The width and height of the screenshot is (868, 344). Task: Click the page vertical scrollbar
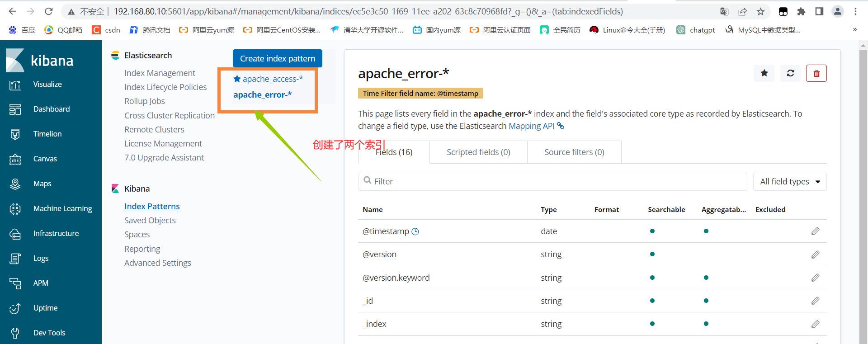[x=863, y=192]
